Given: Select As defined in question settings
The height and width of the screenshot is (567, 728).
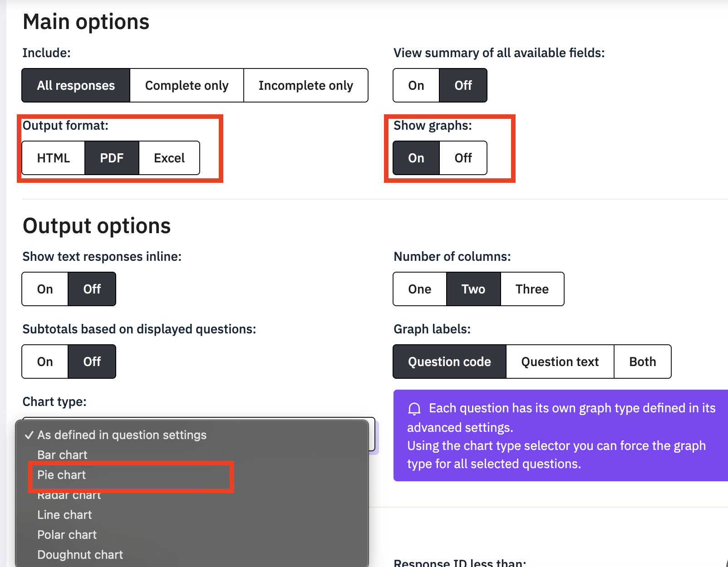Looking at the screenshot, I should (x=122, y=435).
